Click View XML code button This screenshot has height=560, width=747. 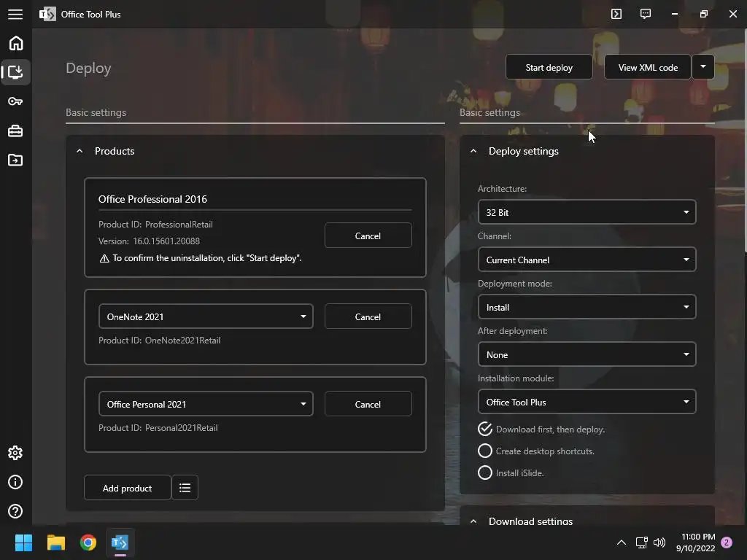648,67
